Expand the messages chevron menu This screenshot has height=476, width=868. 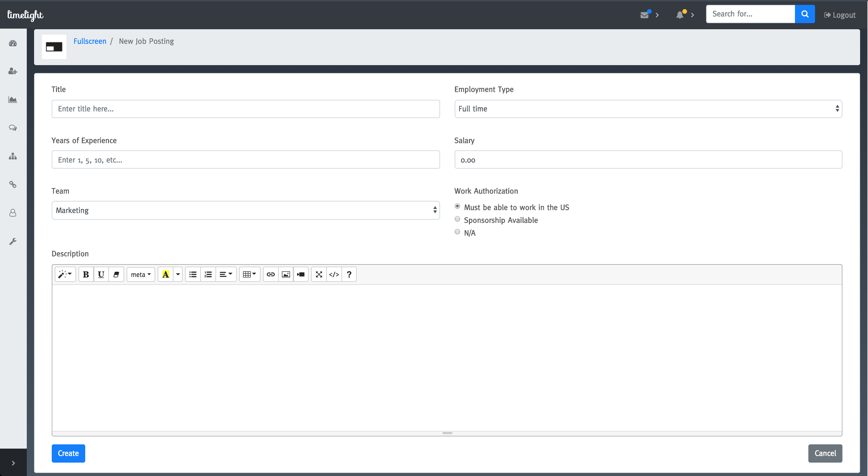pos(657,15)
